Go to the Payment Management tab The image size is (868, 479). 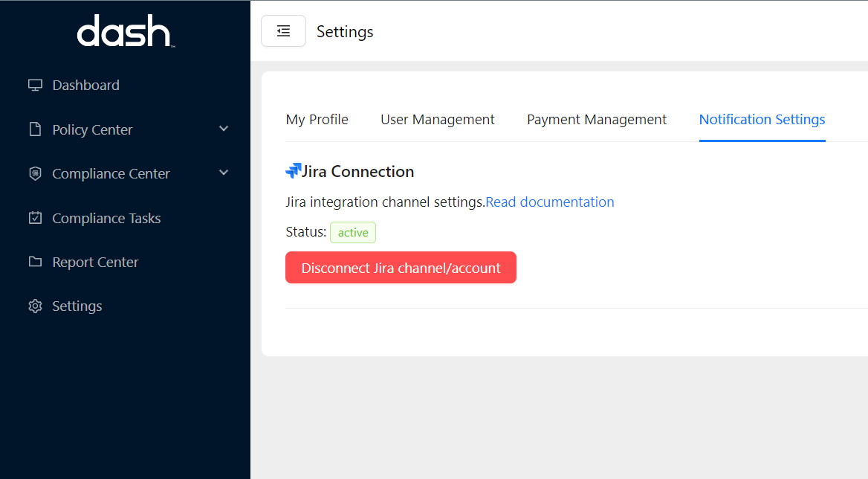pos(596,119)
